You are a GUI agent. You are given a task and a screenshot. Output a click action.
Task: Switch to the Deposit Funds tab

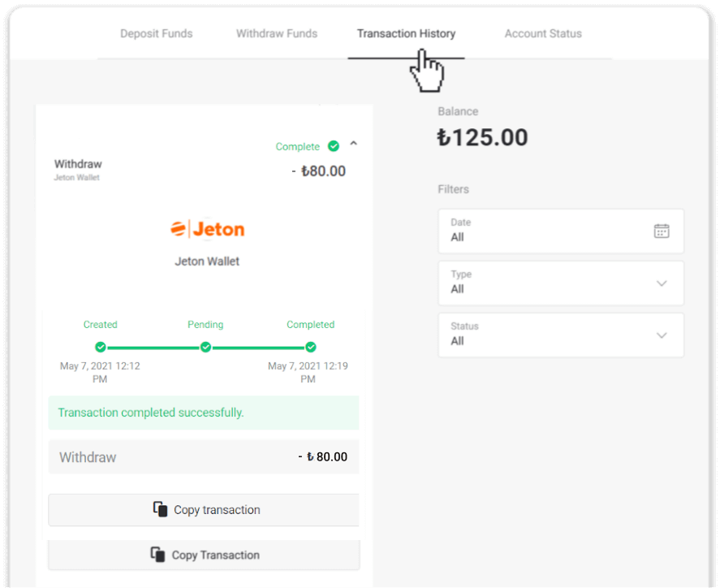coord(156,33)
